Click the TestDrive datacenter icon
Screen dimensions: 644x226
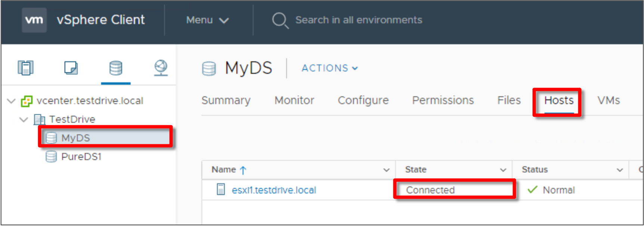click(39, 119)
